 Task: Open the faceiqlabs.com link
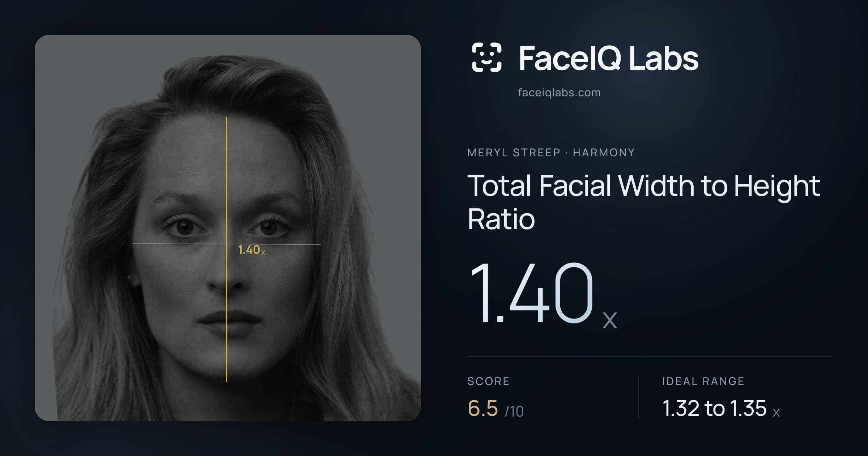[559, 93]
